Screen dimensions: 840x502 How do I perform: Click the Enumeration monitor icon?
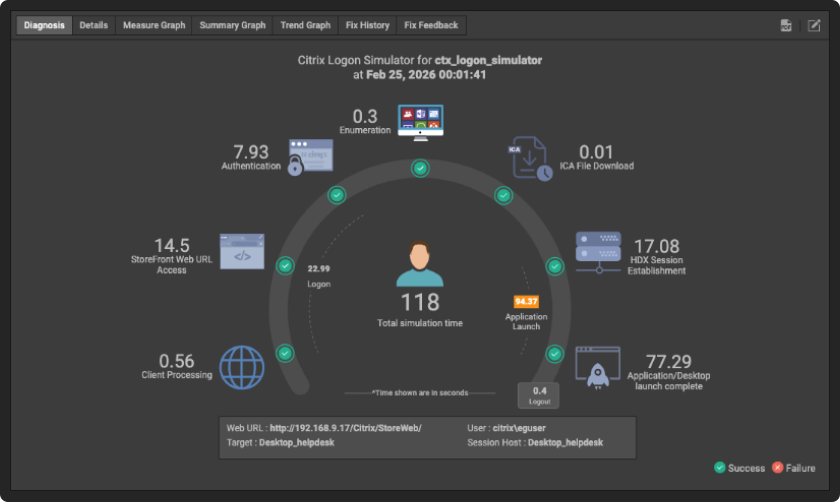pyautogui.click(x=421, y=122)
